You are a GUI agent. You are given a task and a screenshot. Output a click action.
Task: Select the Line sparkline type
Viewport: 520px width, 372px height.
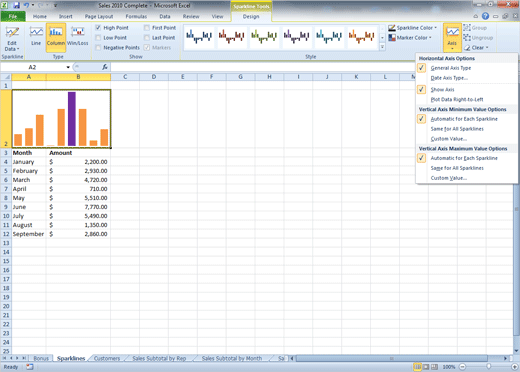[36, 37]
